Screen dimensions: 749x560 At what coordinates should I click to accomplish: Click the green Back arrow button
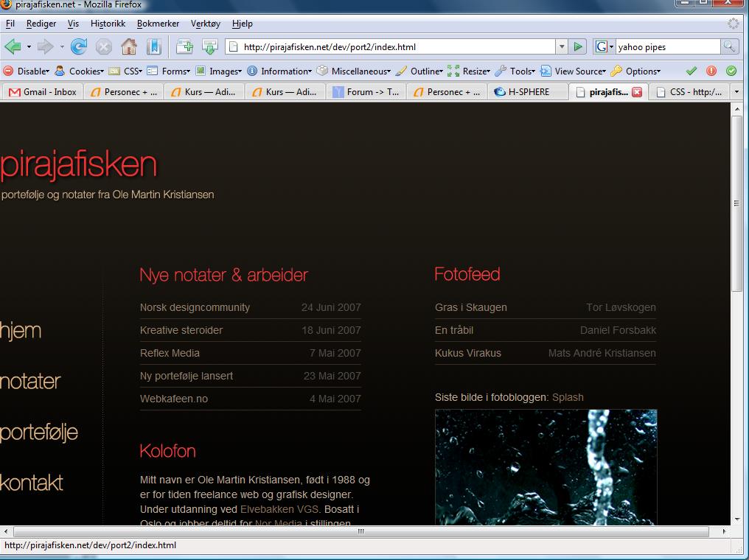point(13,46)
